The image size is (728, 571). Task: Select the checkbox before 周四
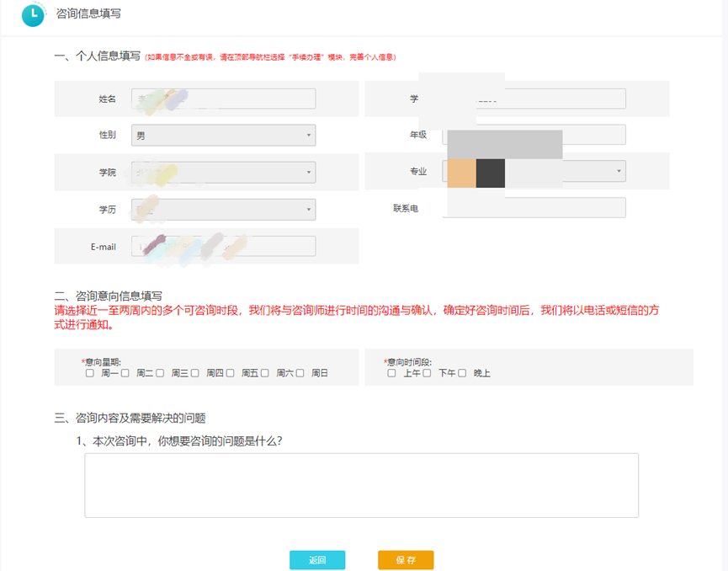coord(195,373)
